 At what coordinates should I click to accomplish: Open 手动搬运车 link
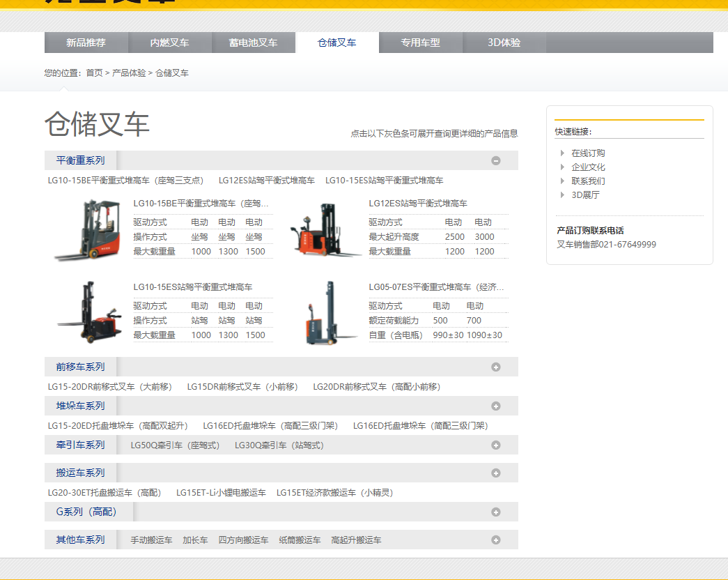(x=151, y=540)
